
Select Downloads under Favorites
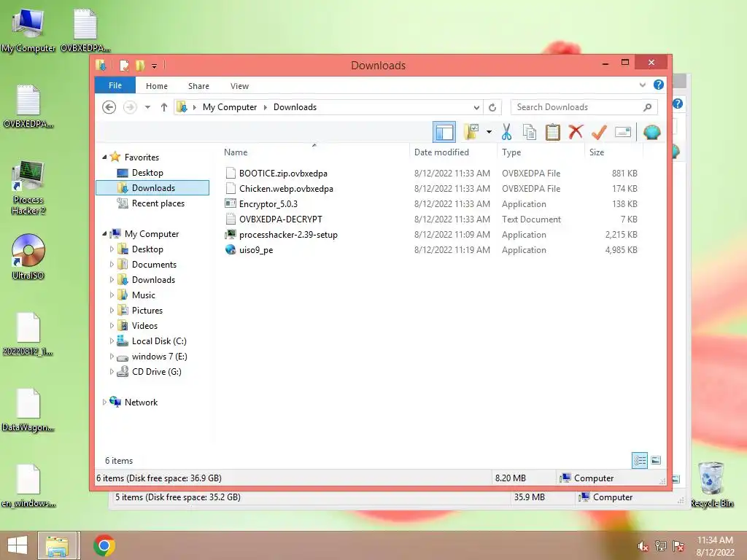click(152, 187)
